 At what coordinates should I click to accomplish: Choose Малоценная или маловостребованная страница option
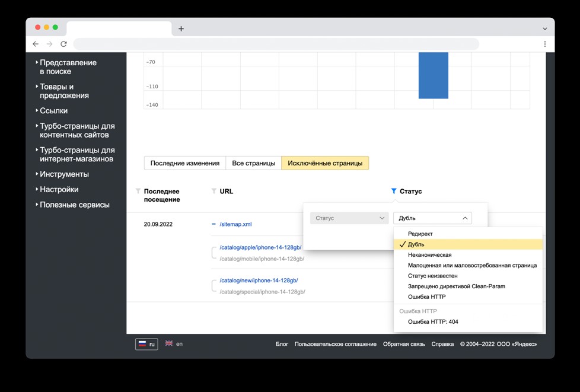469,265
